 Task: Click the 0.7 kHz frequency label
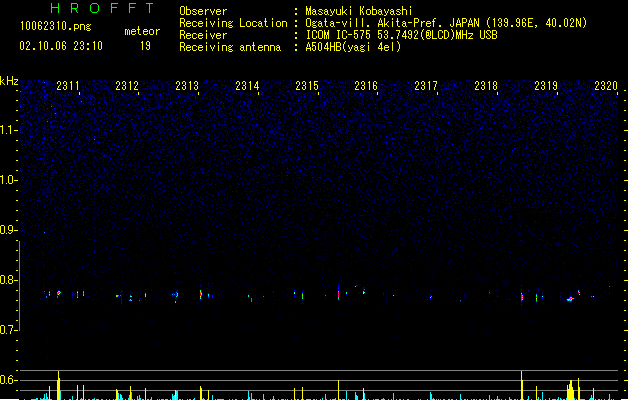coord(8,330)
